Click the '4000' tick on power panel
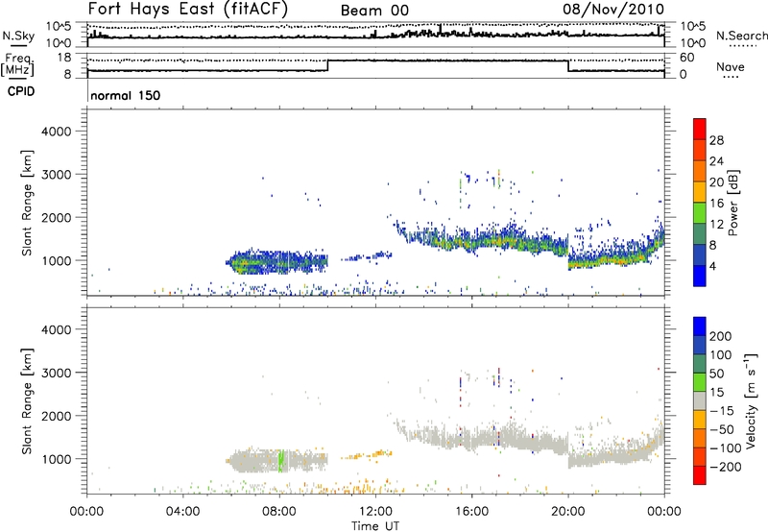 [56, 132]
